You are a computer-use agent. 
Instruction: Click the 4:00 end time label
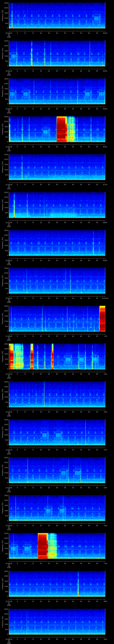[x=105, y=450]
